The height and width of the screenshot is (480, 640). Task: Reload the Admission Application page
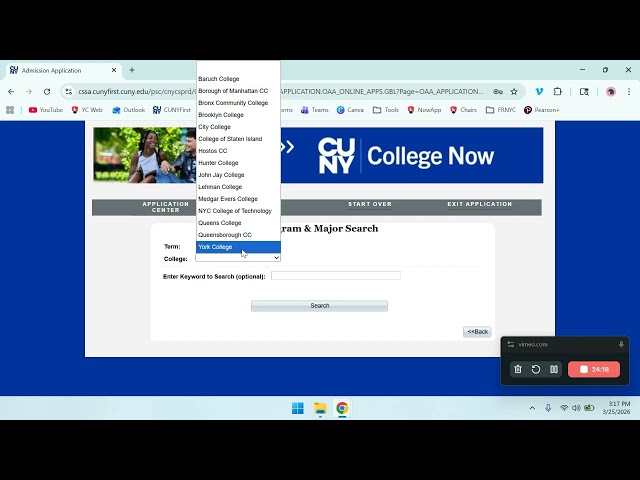47,92
